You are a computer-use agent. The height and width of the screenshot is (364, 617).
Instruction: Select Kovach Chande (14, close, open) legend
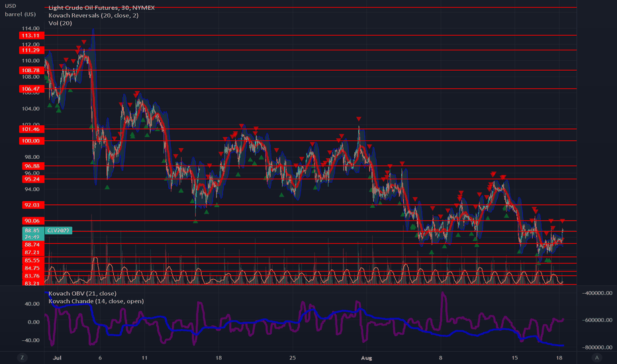click(96, 301)
